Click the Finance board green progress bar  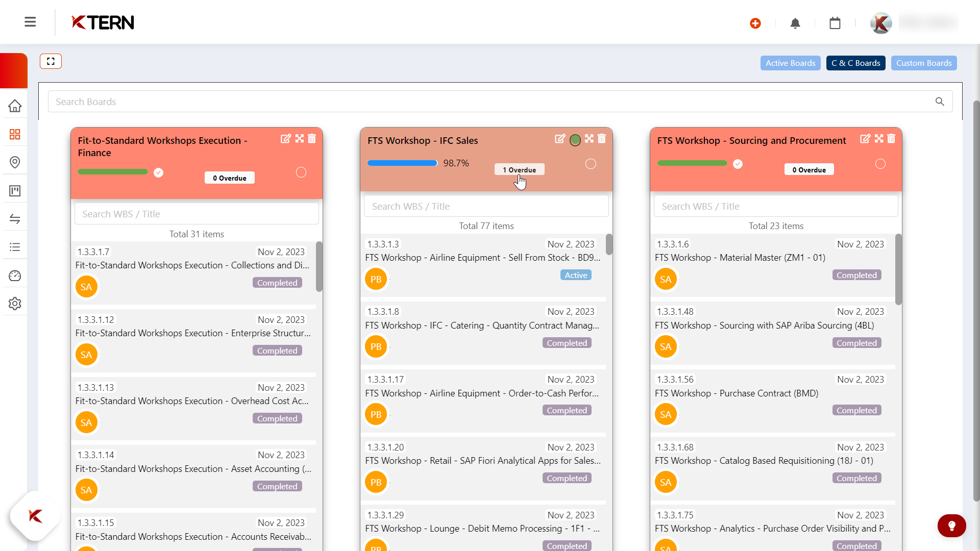click(113, 172)
